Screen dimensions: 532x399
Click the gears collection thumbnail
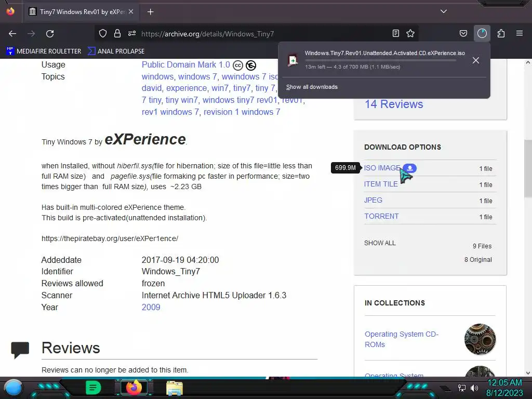(x=480, y=339)
